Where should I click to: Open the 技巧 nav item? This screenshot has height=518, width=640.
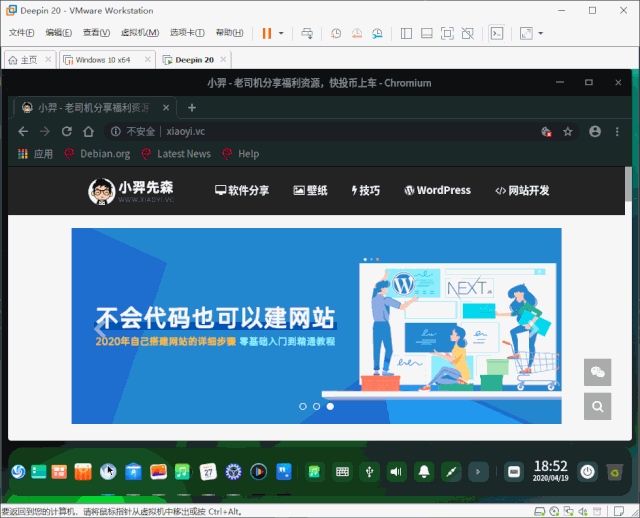(366, 190)
